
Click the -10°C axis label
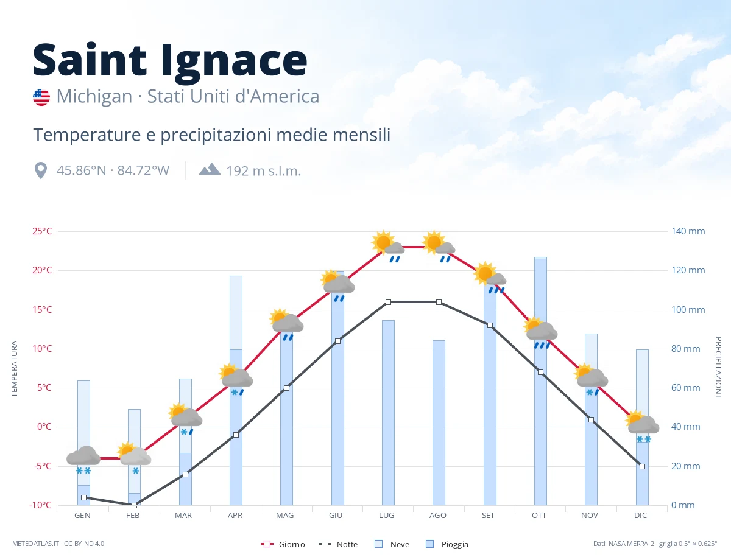tap(40, 505)
